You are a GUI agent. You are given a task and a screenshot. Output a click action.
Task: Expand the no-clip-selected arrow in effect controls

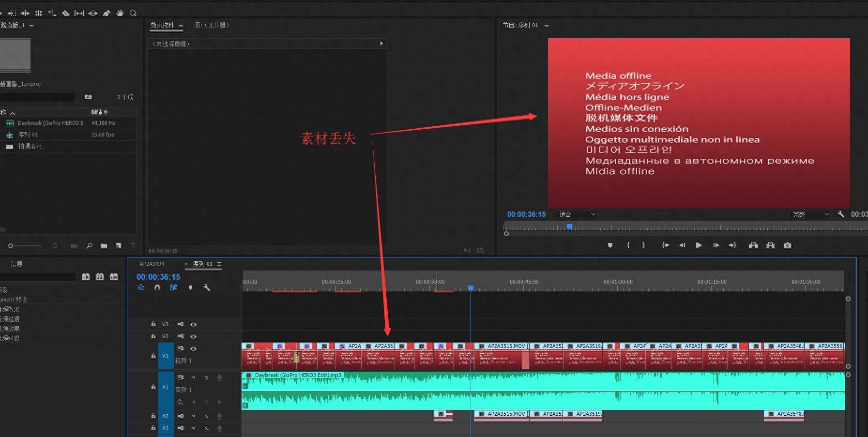381,44
